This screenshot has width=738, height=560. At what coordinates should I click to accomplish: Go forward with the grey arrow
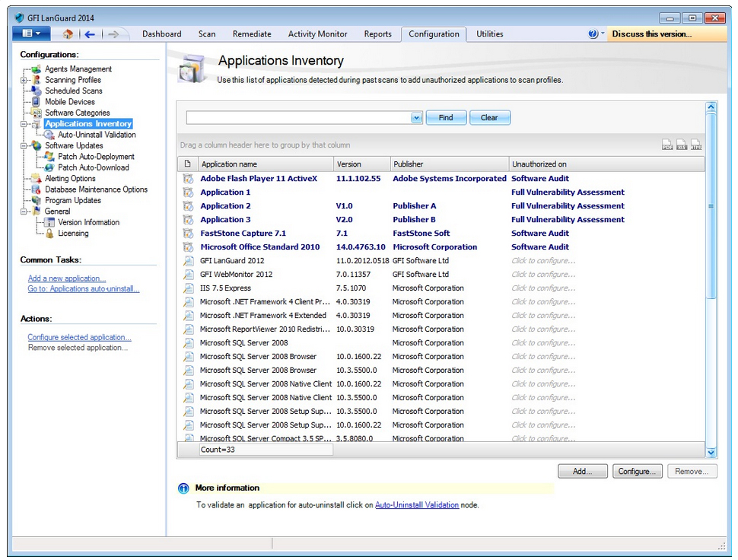tap(113, 34)
